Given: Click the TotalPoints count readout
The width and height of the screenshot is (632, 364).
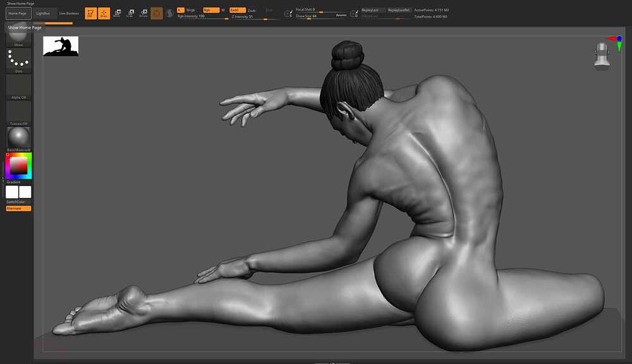Looking at the screenshot, I should 430,16.
